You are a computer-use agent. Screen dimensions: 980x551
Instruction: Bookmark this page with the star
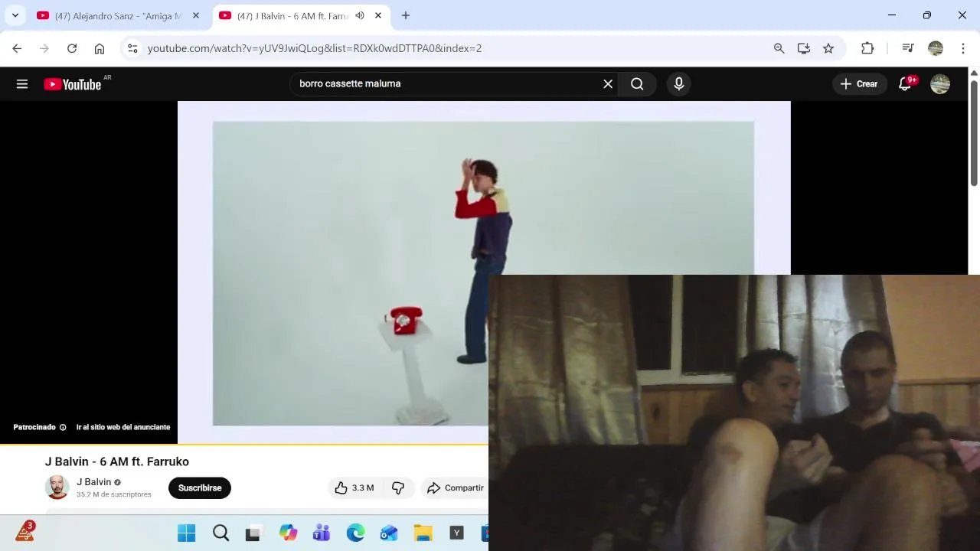[828, 48]
